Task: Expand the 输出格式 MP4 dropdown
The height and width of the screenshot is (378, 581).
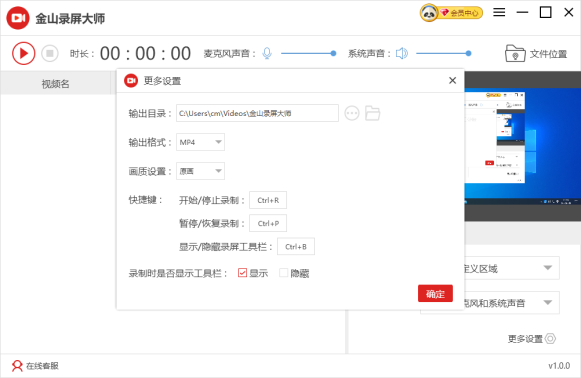Action: coord(200,142)
